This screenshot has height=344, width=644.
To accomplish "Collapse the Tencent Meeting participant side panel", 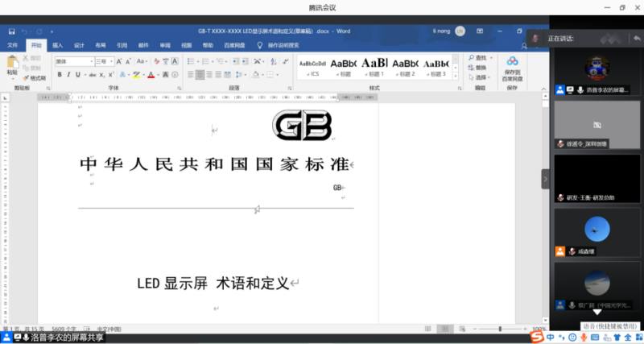I will 546,179.
